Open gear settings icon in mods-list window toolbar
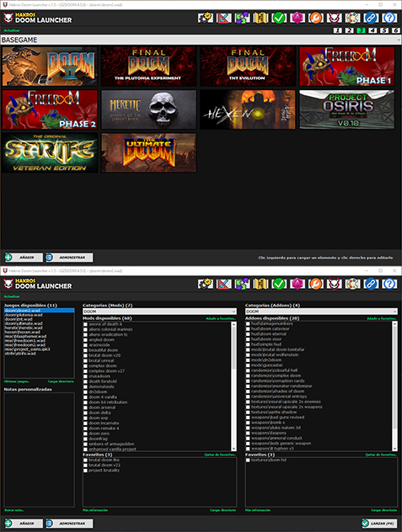This screenshot has height=532, width=402. pyautogui.click(x=206, y=284)
